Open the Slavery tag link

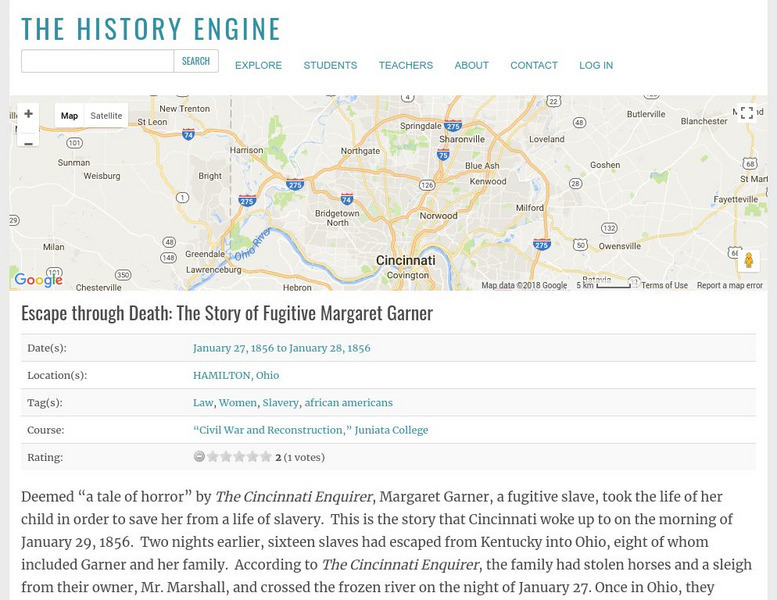pos(280,403)
